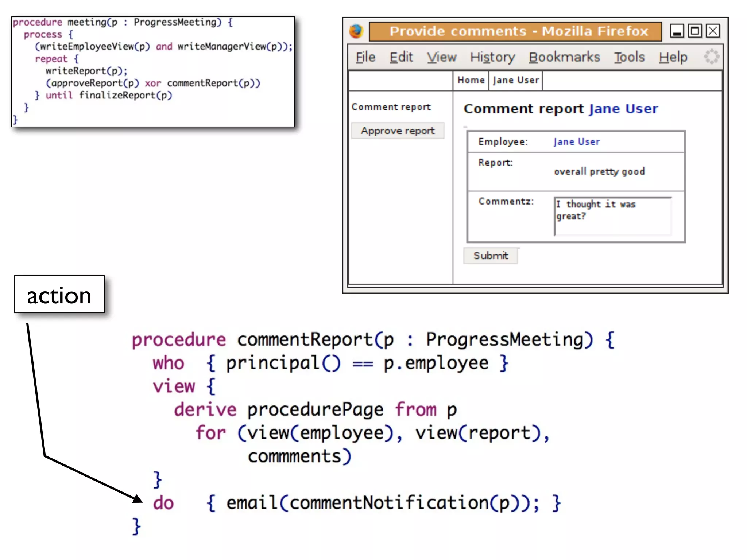This screenshot has width=747, height=560.
Task: Open the View menu
Action: (442, 57)
